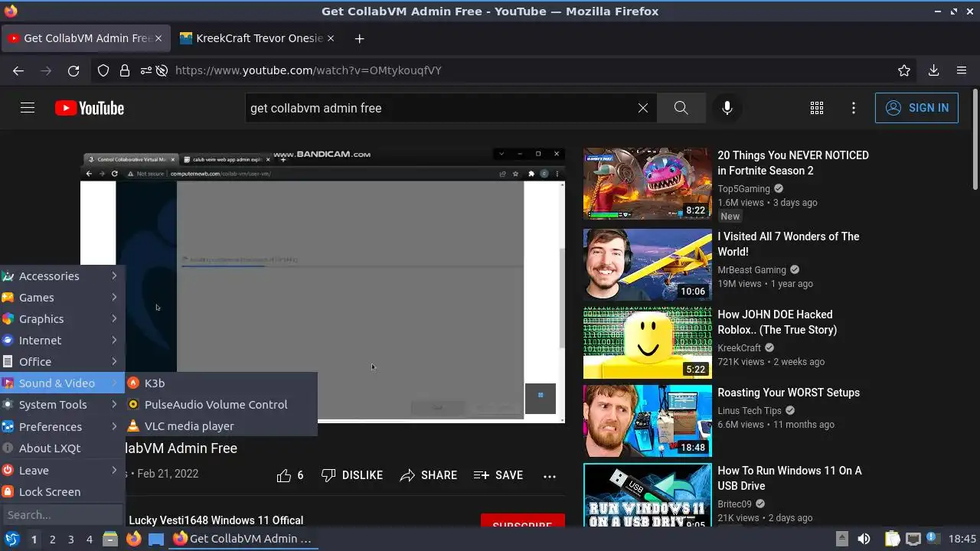Switch to KreekCraft Trevor Onesie tab
Screen dimensions: 980x551
pos(256,38)
